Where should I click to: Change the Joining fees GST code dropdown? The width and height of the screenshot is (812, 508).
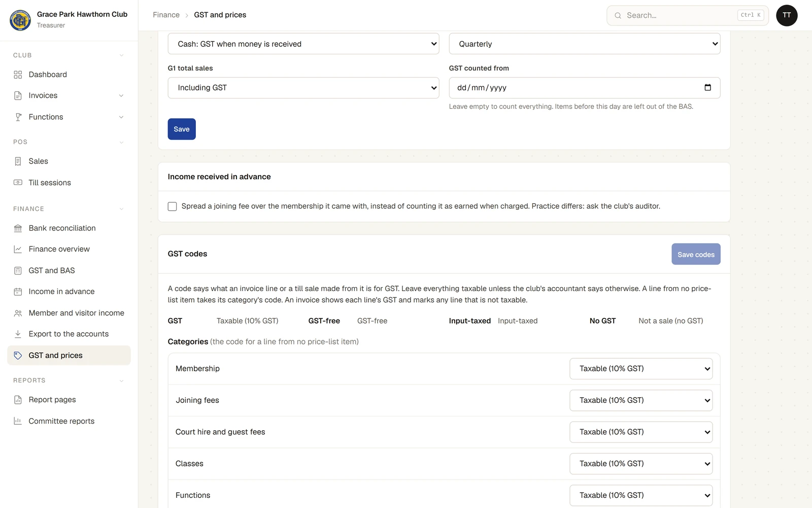click(641, 400)
